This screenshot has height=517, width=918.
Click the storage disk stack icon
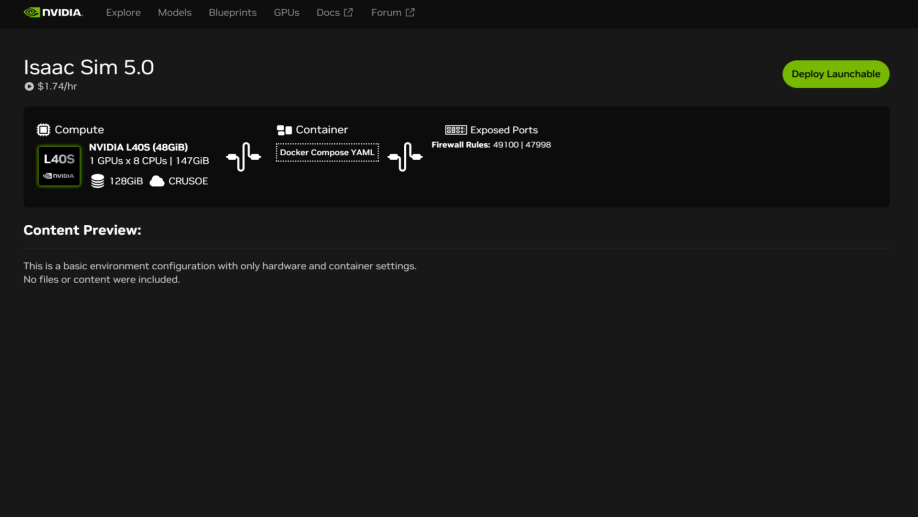pyautogui.click(x=98, y=181)
